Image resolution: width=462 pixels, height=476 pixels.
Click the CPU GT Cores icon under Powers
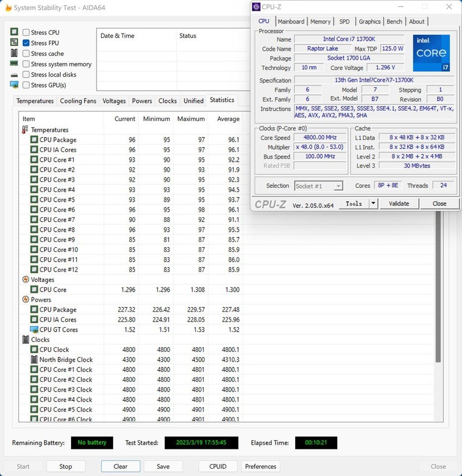[33, 329]
